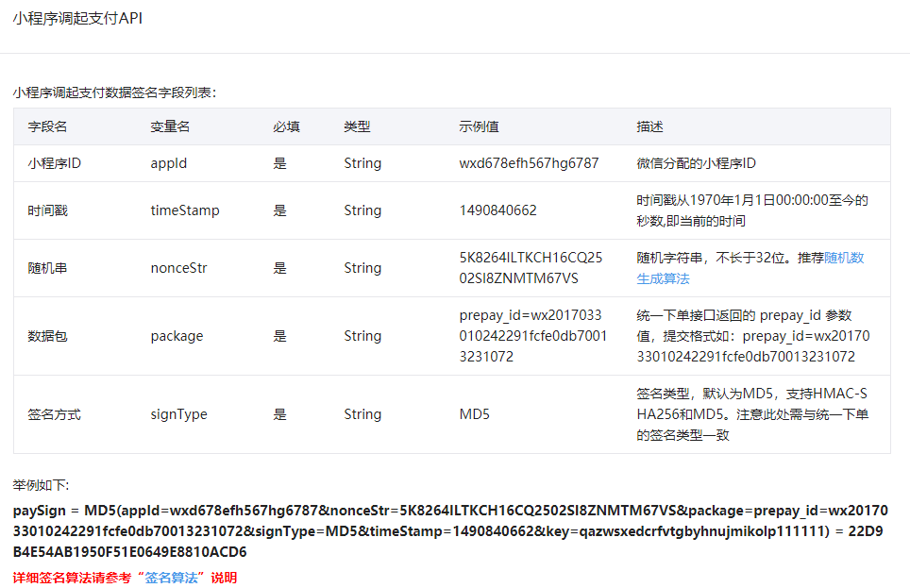
Task: Click the paySign = MD5 formula text
Action: pos(450,531)
